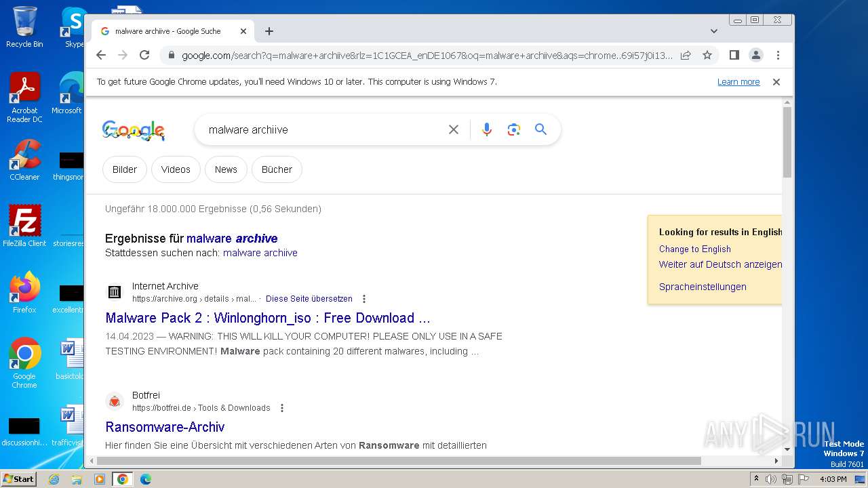
Task: Click the corrected 'malware archive' link
Action: point(232,239)
